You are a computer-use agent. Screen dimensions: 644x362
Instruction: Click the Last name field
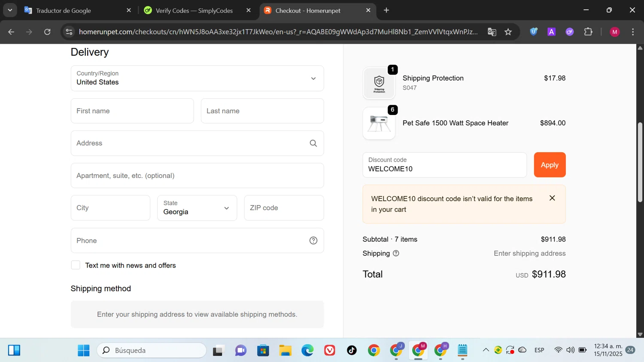point(262,111)
